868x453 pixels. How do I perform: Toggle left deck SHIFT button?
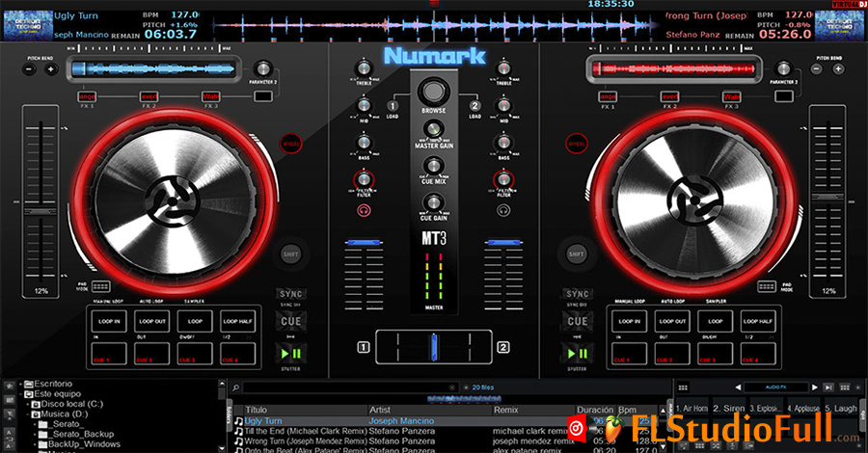290,253
